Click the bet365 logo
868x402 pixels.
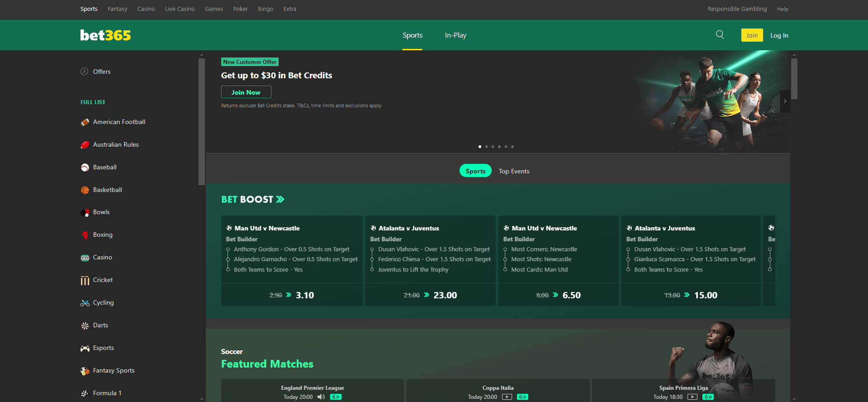click(105, 35)
